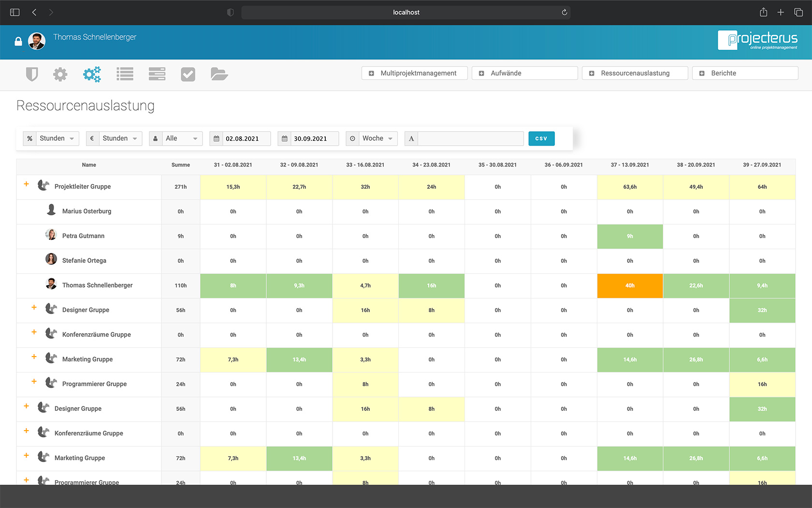Select the list view icon
Viewport: 812px width, 508px height.
(125, 74)
